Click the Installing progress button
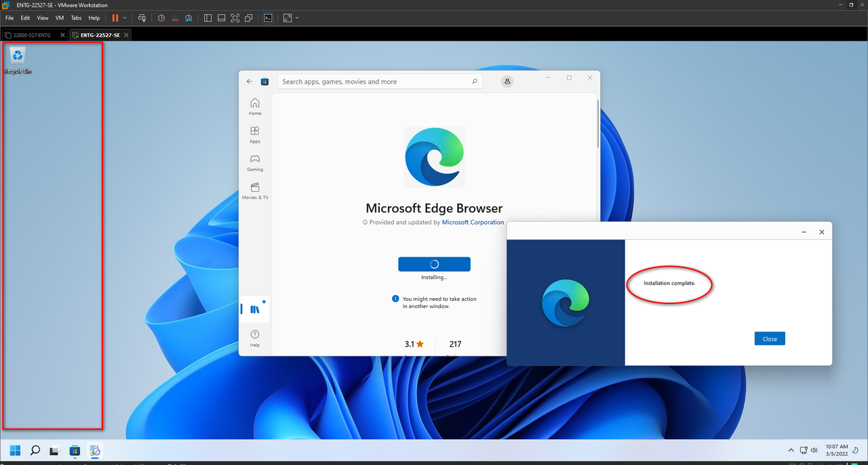 point(434,264)
